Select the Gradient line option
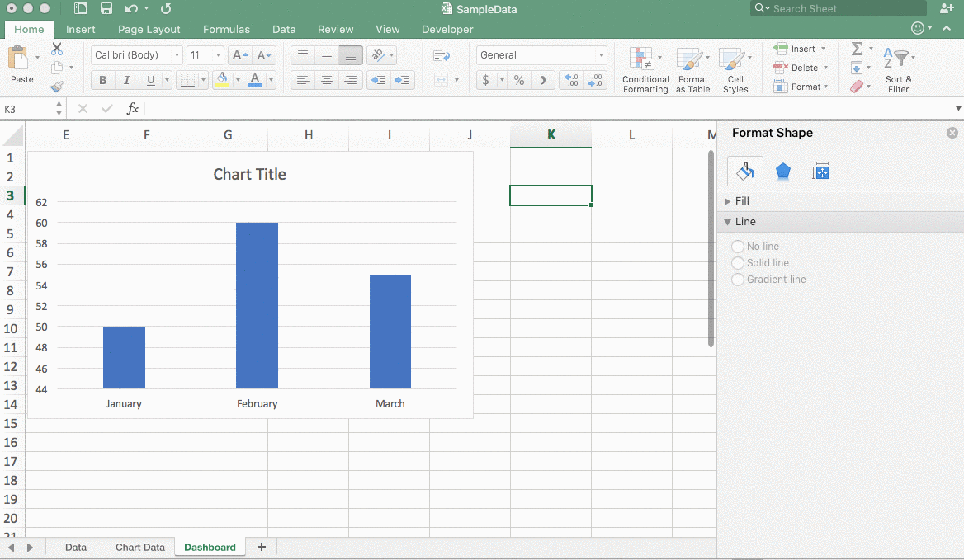Viewport: 964px width, 560px height. [x=738, y=279]
